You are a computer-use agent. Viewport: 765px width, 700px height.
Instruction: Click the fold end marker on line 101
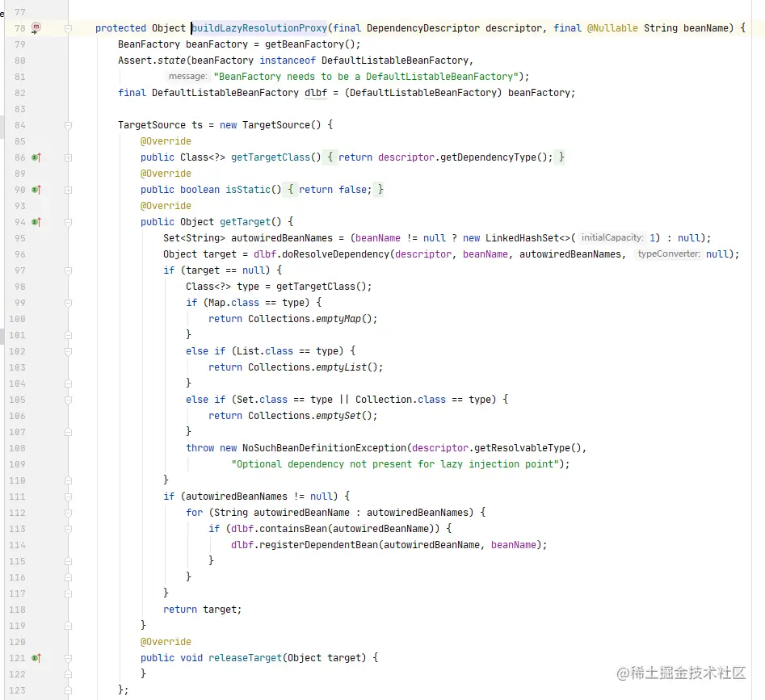[x=69, y=335]
